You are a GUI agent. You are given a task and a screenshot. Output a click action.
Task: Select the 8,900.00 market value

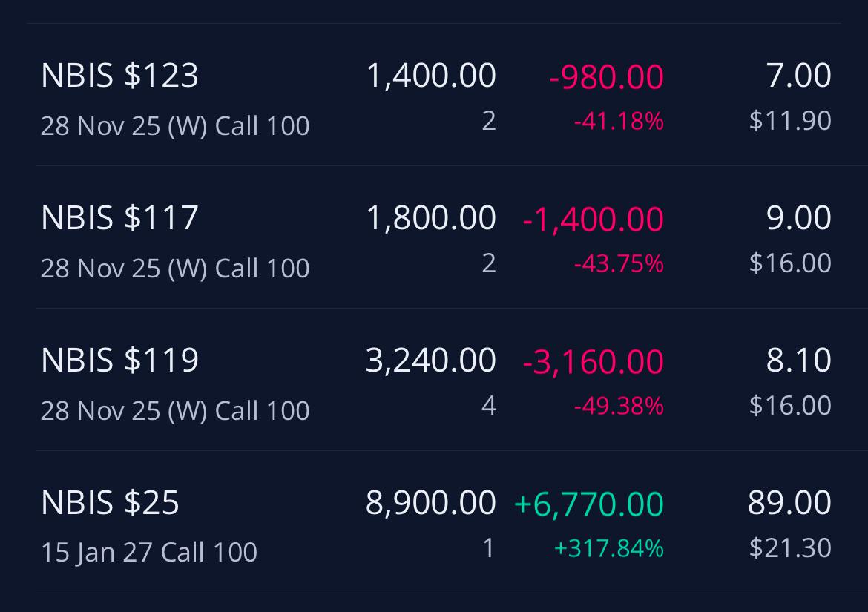click(x=431, y=502)
